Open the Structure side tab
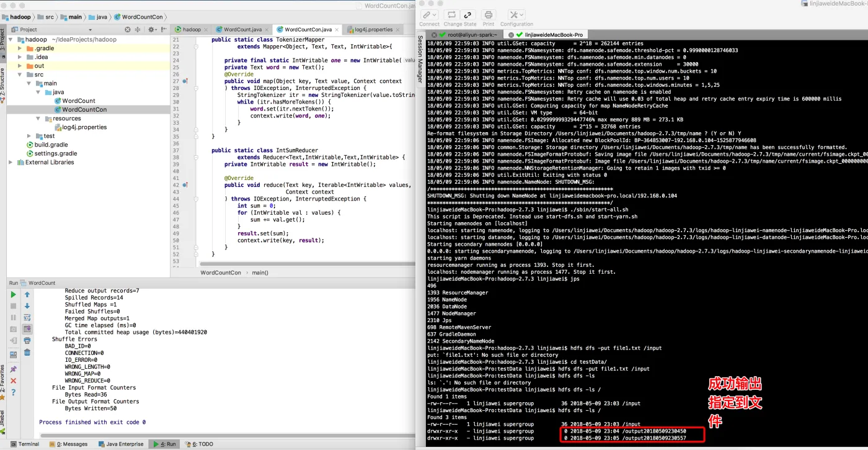The width and height of the screenshot is (868, 450). tap(2, 86)
